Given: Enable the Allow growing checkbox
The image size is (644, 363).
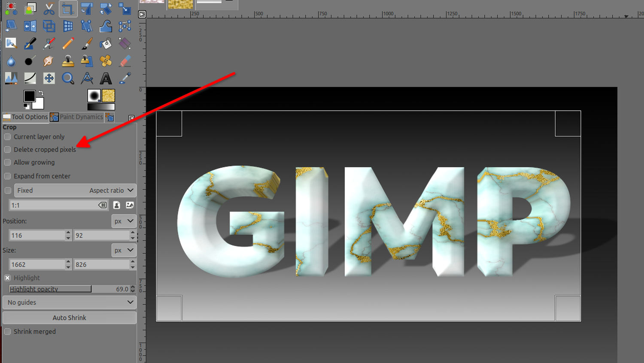Looking at the screenshot, I should pyautogui.click(x=7, y=162).
